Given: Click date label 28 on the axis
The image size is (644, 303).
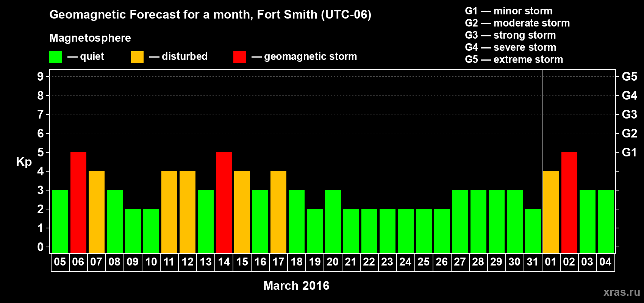Looking at the screenshot, I should (478, 262).
